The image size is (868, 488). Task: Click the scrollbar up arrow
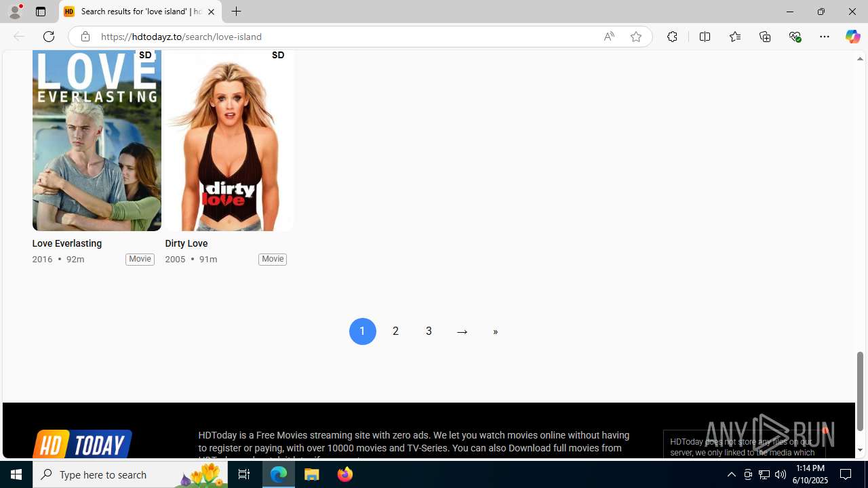[x=860, y=59]
